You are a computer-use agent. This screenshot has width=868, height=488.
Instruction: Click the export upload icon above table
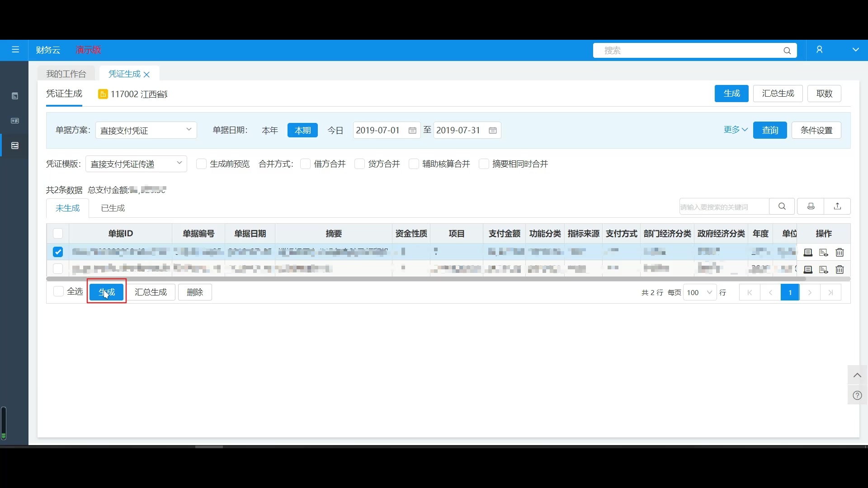click(x=837, y=206)
